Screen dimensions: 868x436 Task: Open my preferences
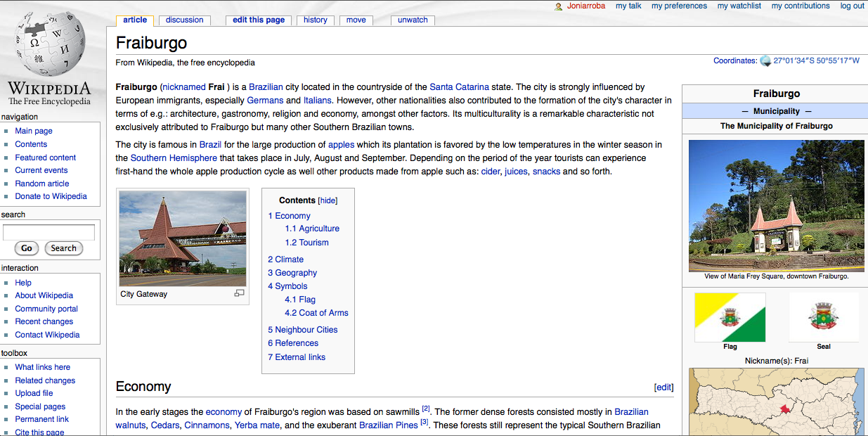click(x=679, y=6)
